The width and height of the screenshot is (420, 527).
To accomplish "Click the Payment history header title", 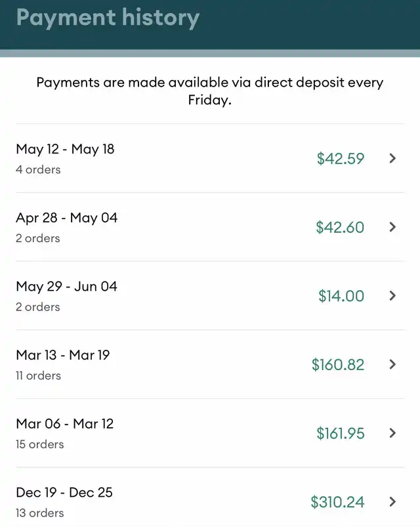I will point(108,18).
